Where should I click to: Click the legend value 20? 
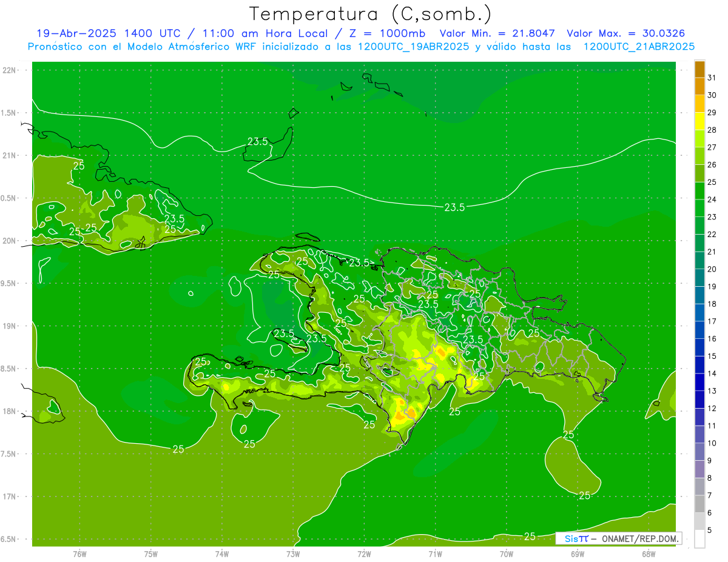pyautogui.click(x=712, y=269)
